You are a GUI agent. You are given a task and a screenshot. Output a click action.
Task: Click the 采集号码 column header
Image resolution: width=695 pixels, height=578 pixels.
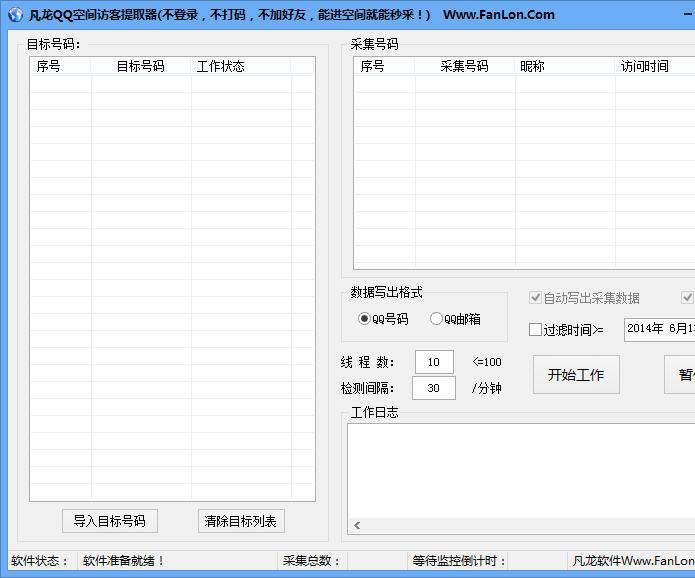coord(465,66)
